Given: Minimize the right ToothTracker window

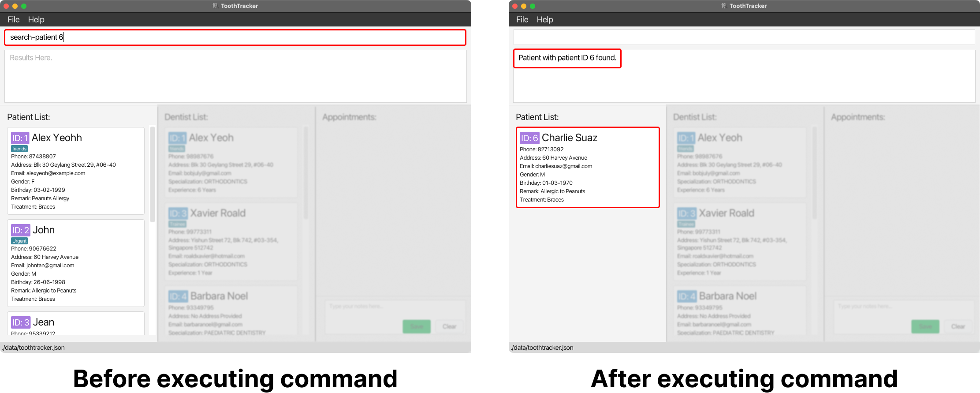Looking at the screenshot, I should coord(524,6).
